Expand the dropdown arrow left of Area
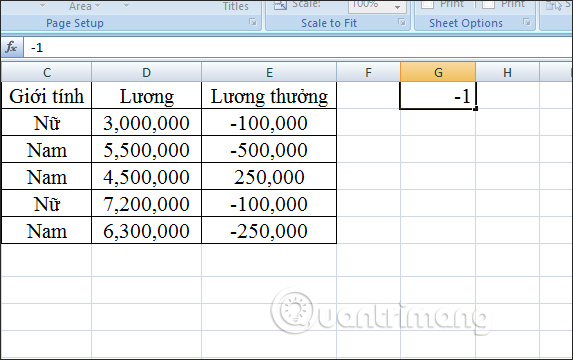This screenshot has width=573, height=360. (43, 6)
